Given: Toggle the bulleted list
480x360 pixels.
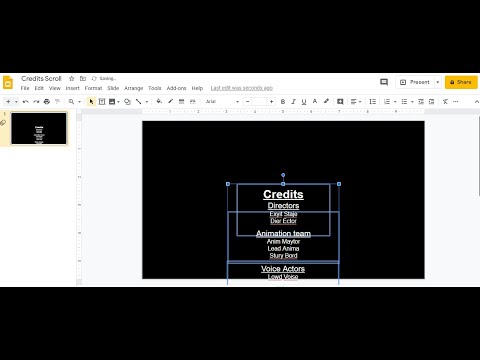Looking at the screenshot, I should tap(404, 101).
